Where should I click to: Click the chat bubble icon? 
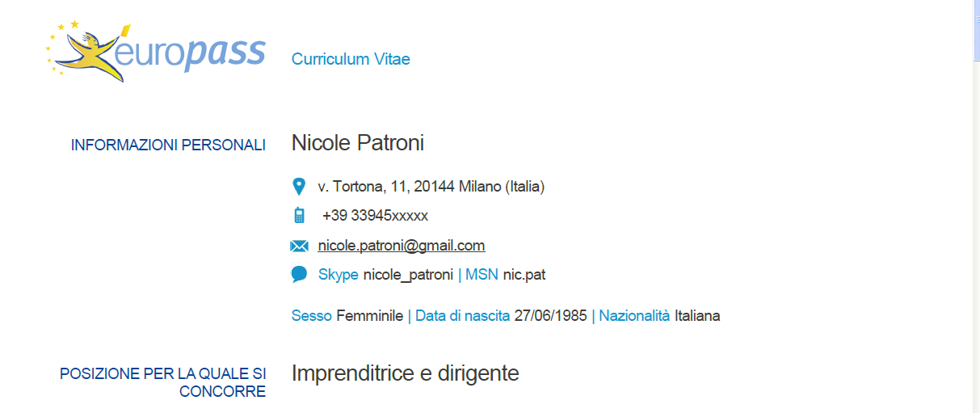tap(299, 275)
